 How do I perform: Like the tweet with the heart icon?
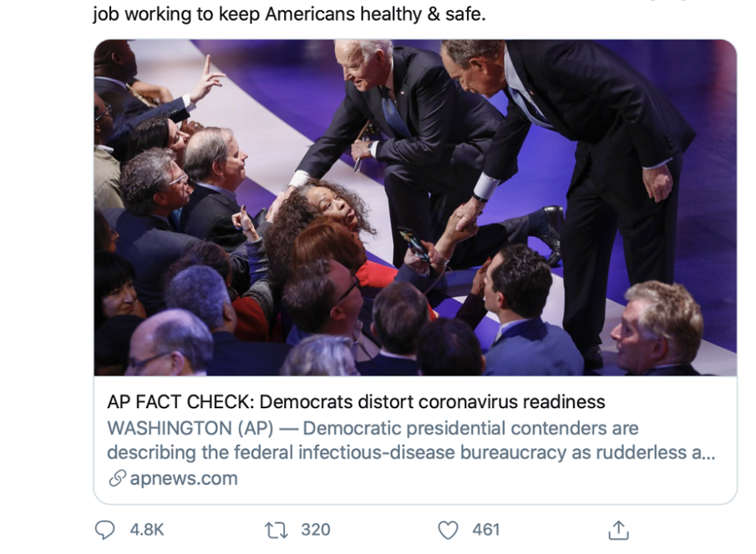[x=448, y=530]
